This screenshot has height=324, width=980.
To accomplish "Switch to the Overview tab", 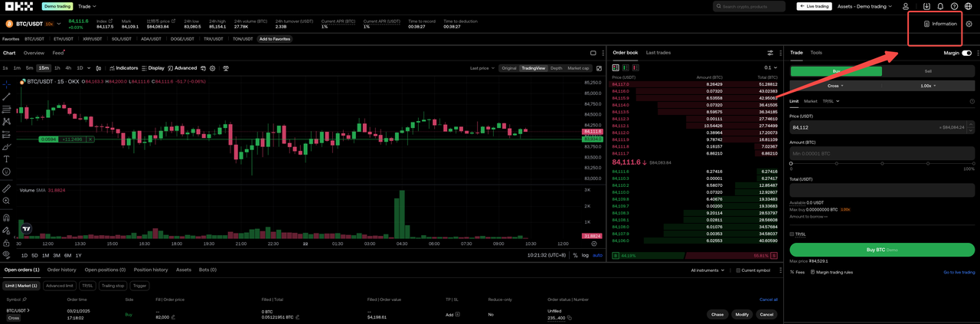I will click(34, 53).
